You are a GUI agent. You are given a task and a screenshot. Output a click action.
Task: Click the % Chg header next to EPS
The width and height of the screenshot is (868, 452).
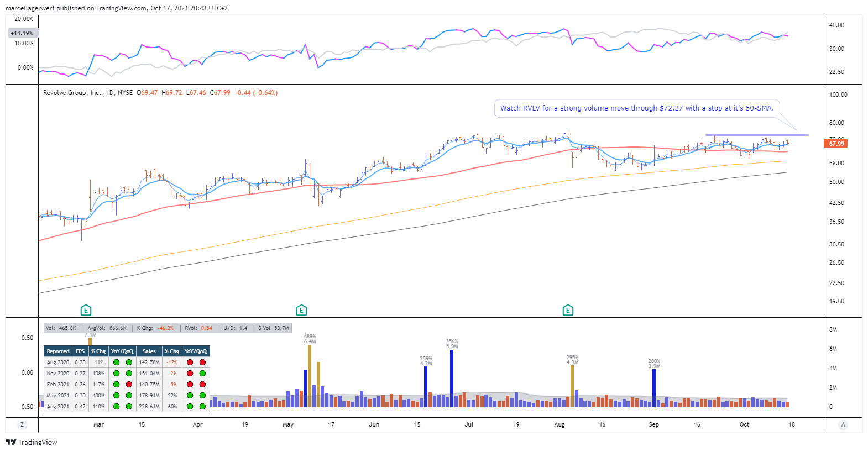coord(98,351)
